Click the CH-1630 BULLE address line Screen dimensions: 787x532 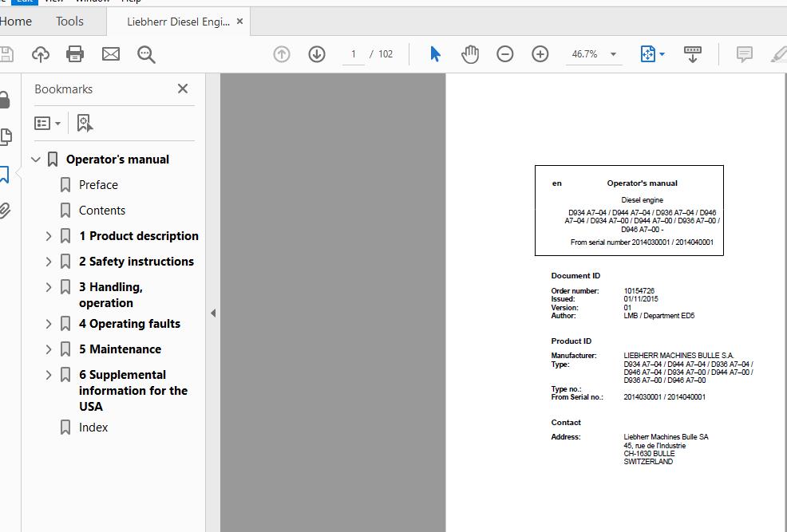pyautogui.click(x=649, y=454)
